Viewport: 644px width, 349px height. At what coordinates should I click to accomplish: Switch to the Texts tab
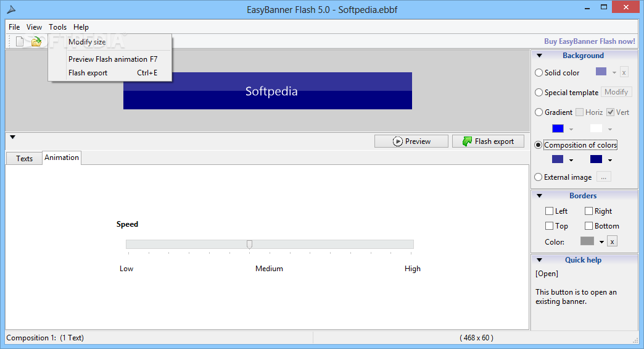click(24, 158)
